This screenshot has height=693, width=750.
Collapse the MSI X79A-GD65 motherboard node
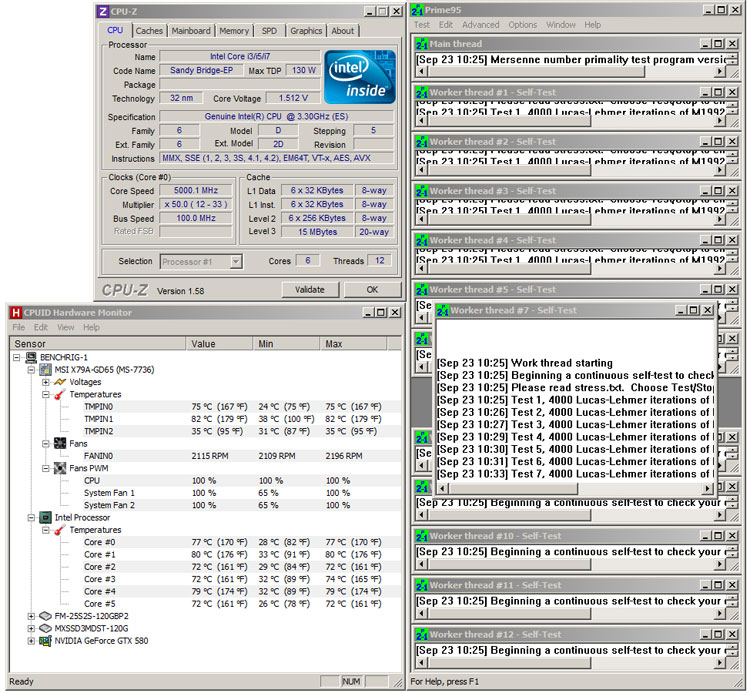32,370
